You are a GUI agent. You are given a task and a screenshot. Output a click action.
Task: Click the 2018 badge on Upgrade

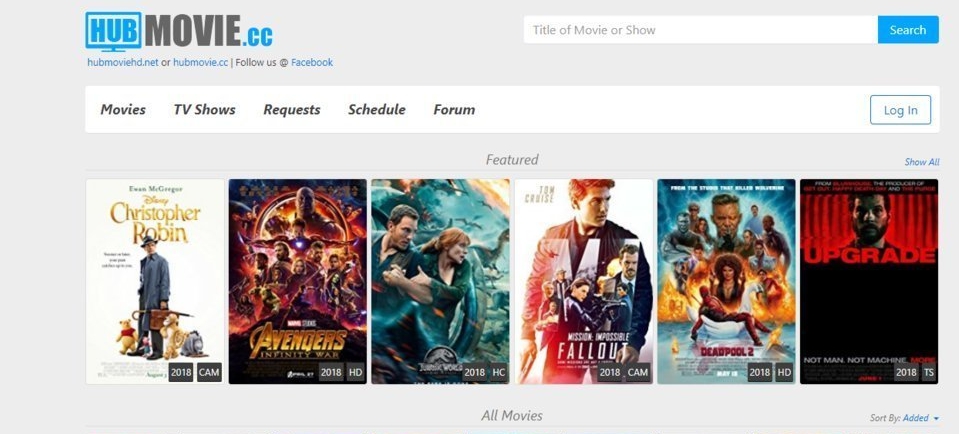click(906, 372)
